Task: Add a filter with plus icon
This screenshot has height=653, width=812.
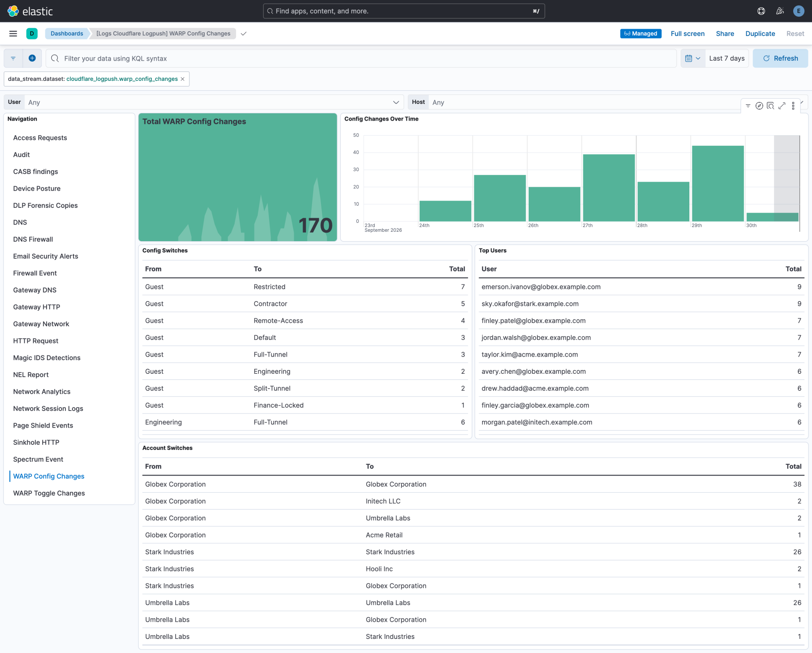Action: pyautogui.click(x=32, y=58)
